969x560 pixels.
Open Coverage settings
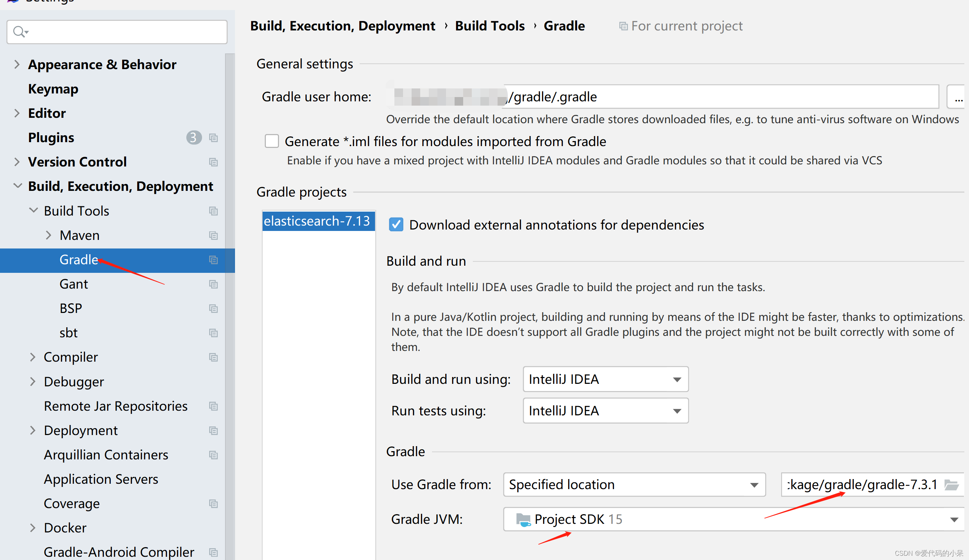(72, 503)
